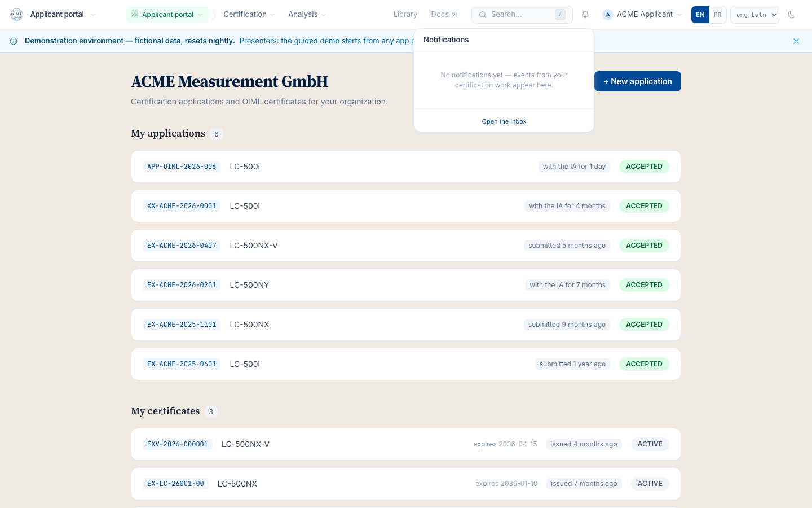This screenshot has height=508, width=812.
Task: Click 'submitted 1 year ago' label
Action: coord(572,364)
